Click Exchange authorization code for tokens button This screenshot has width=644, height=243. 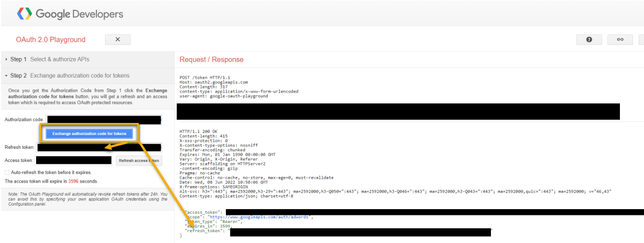89,133
